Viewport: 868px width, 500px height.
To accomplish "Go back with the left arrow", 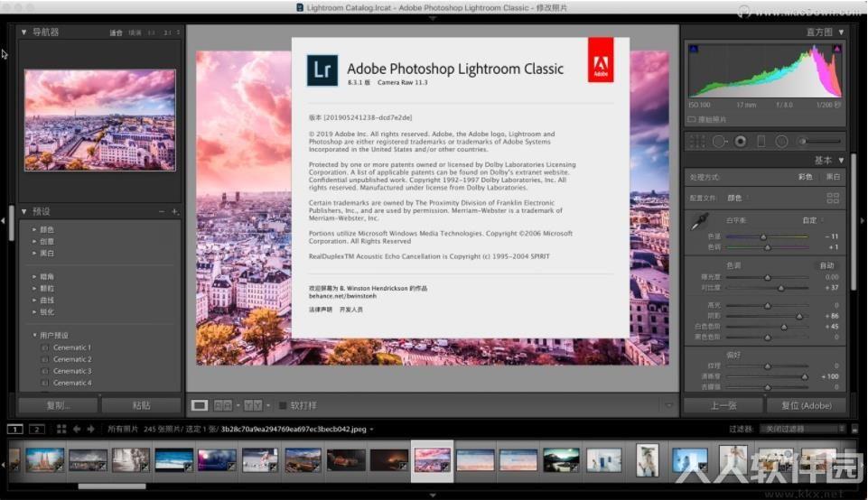I will (77, 429).
